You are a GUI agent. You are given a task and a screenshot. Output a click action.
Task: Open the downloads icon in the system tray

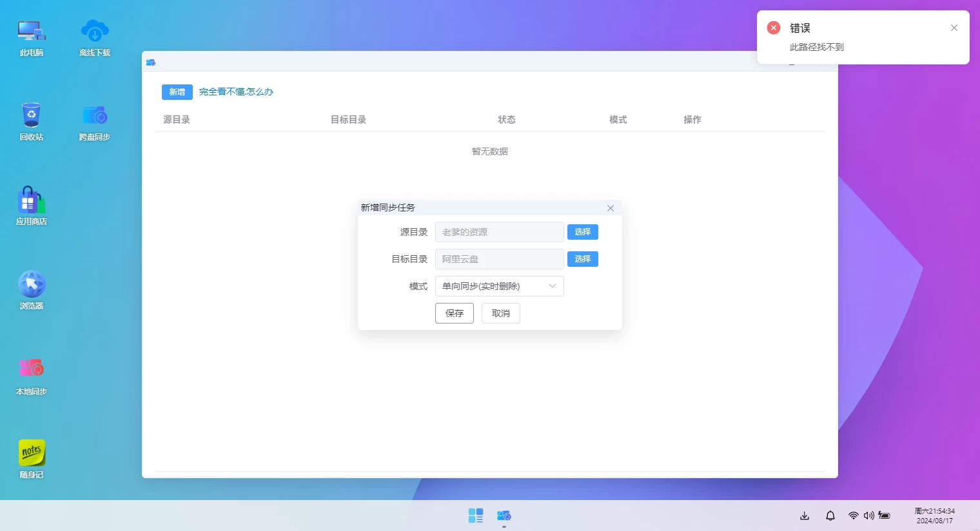(804, 516)
